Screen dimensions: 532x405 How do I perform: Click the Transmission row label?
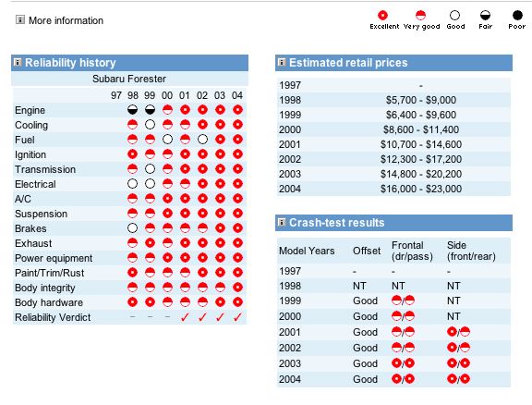(45, 169)
